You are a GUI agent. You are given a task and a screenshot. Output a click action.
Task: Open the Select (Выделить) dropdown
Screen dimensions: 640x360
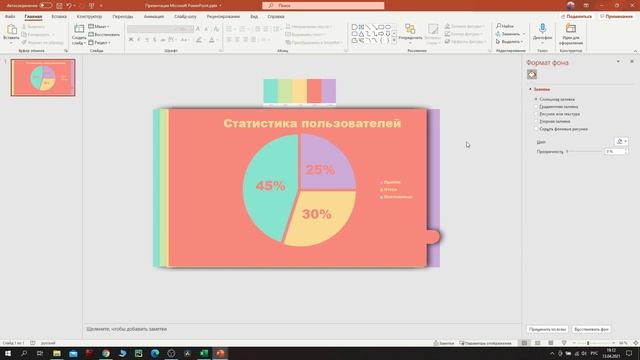coord(509,42)
